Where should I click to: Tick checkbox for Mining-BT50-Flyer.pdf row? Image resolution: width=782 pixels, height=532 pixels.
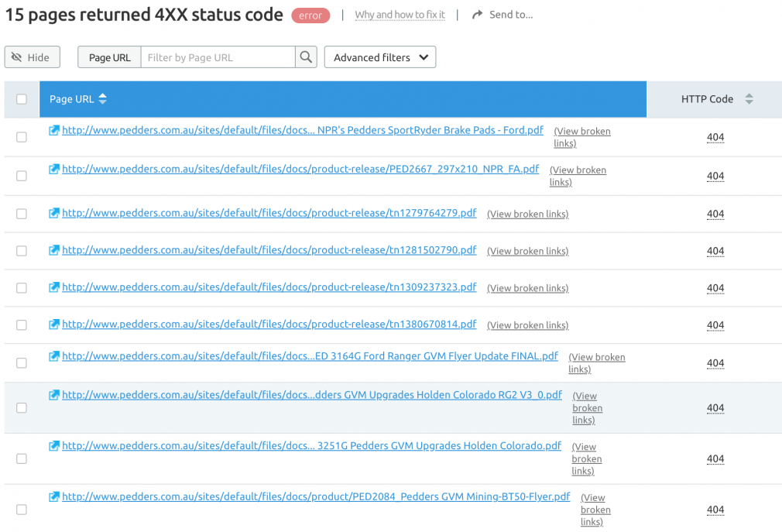[22, 509]
